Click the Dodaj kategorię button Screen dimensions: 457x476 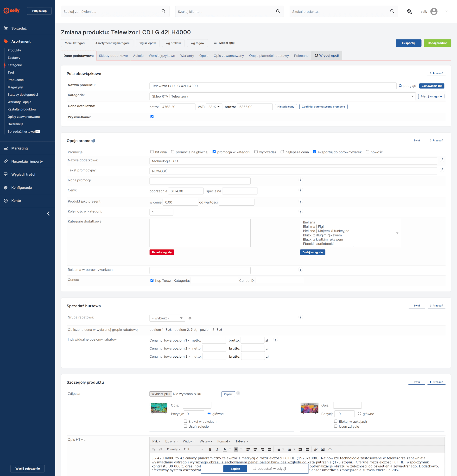[312, 252]
